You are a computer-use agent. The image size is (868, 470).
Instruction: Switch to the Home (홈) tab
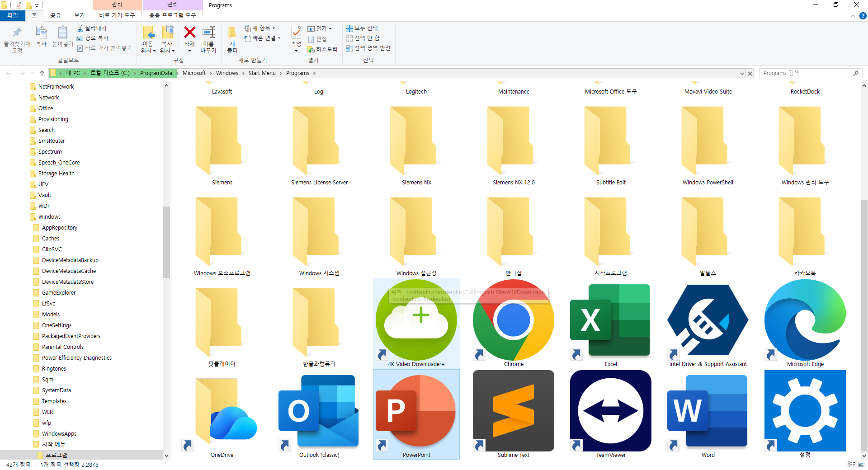(x=34, y=15)
